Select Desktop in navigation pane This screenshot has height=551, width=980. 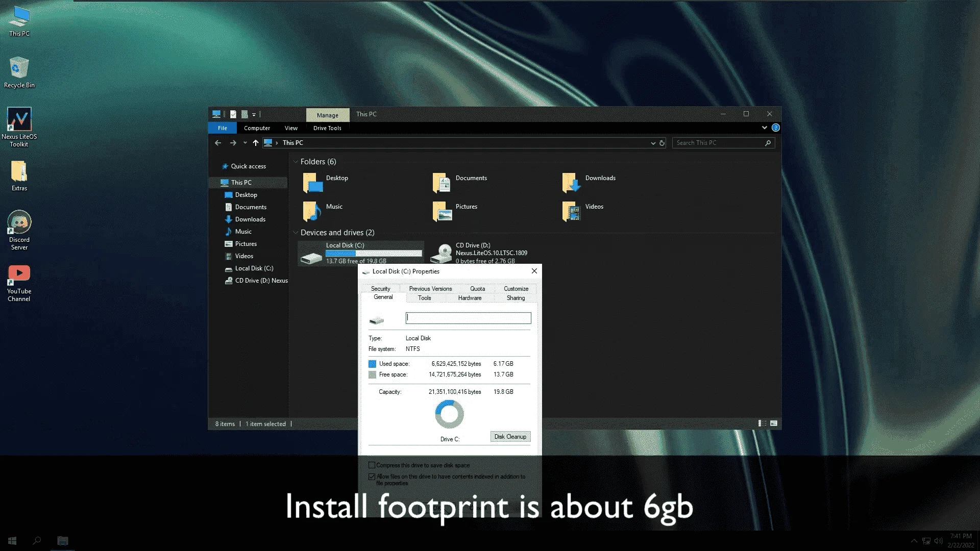click(x=246, y=195)
